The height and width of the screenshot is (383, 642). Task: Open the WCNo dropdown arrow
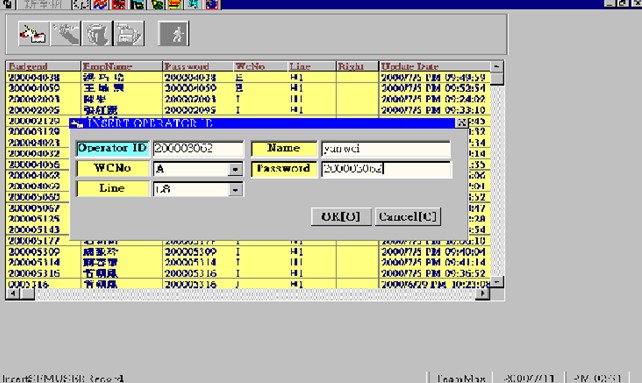[235, 169]
